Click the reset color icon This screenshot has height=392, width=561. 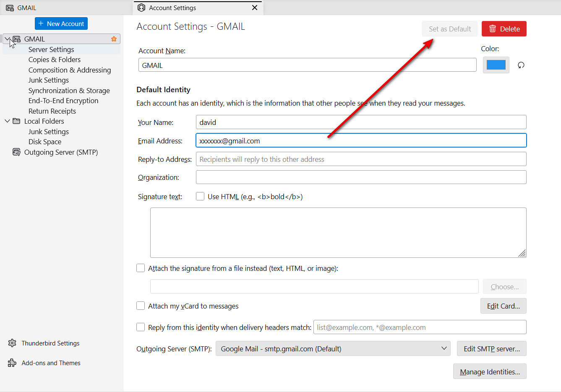click(x=521, y=65)
